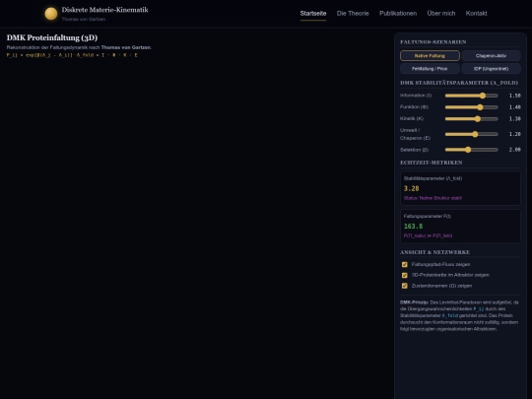
Task: Select the IDP (Ungeordnet) scenario
Action: click(x=491, y=69)
